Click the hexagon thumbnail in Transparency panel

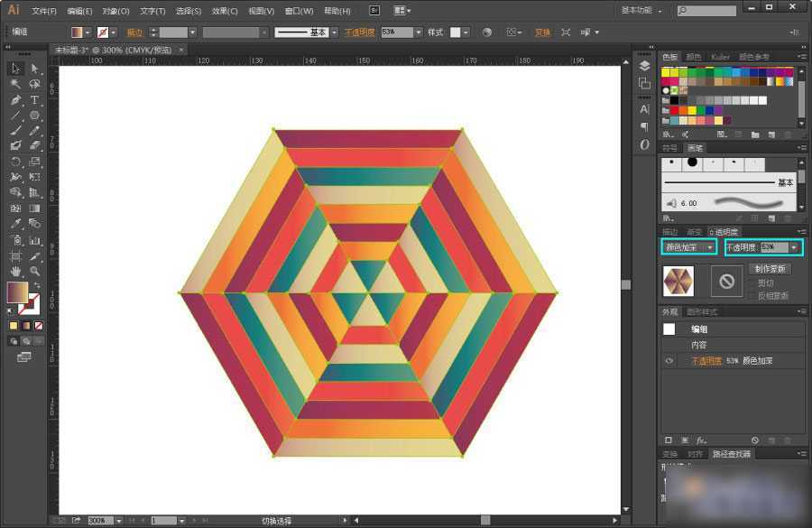(x=678, y=282)
